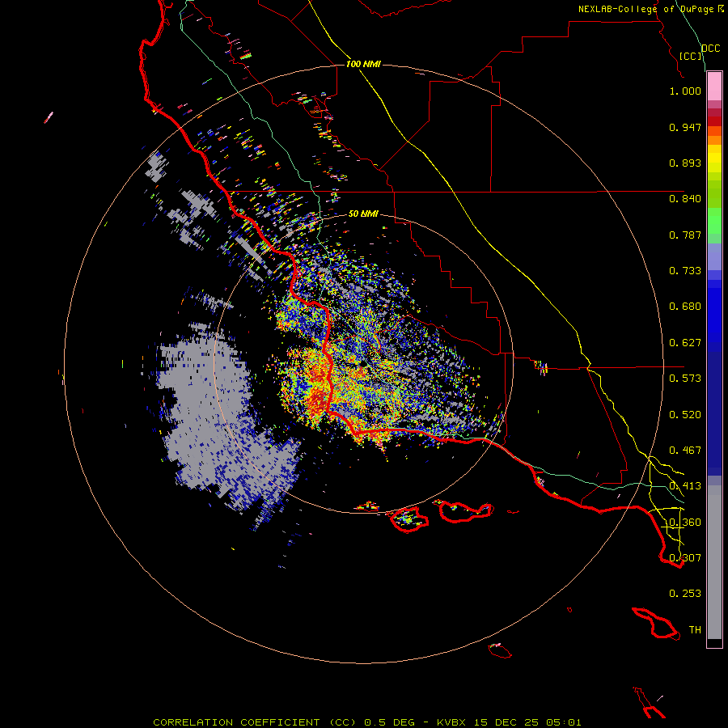Click the 0.840 scale value
Image resolution: width=728 pixels, height=728 pixels.
pyautogui.click(x=685, y=199)
